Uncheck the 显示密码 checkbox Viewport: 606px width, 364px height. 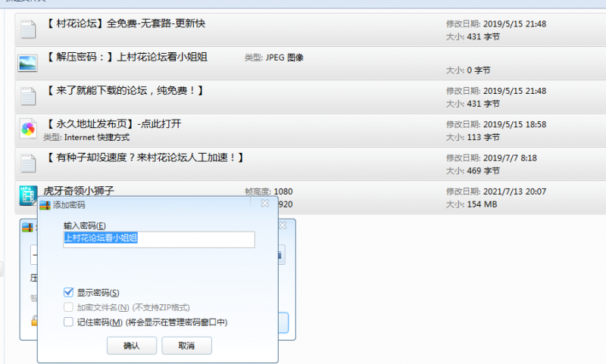pos(69,292)
